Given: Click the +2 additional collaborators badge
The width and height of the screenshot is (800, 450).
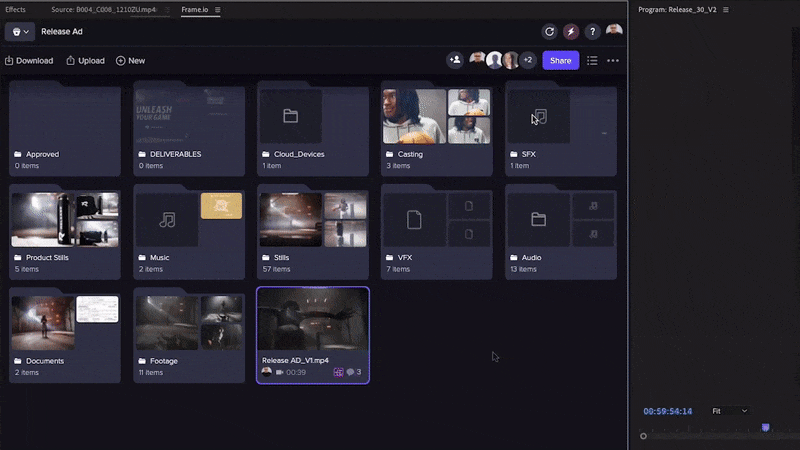Looking at the screenshot, I should 528,60.
